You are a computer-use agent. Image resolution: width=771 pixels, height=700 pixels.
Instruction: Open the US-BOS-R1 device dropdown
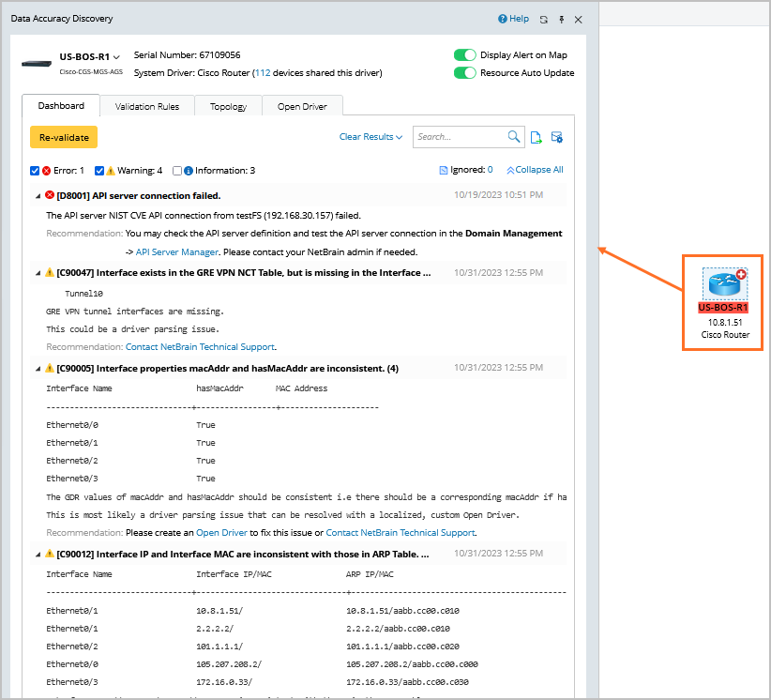(x=116, y=57)
